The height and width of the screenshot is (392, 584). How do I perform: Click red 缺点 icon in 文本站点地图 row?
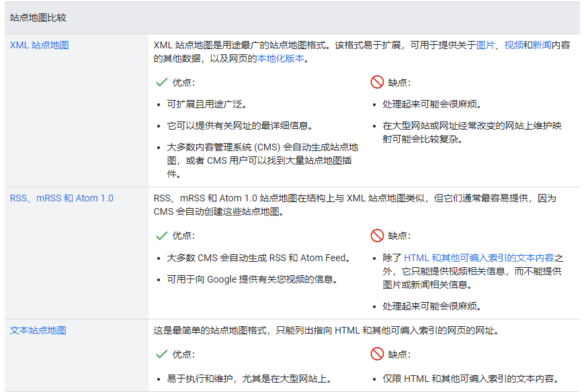point(377,354)
